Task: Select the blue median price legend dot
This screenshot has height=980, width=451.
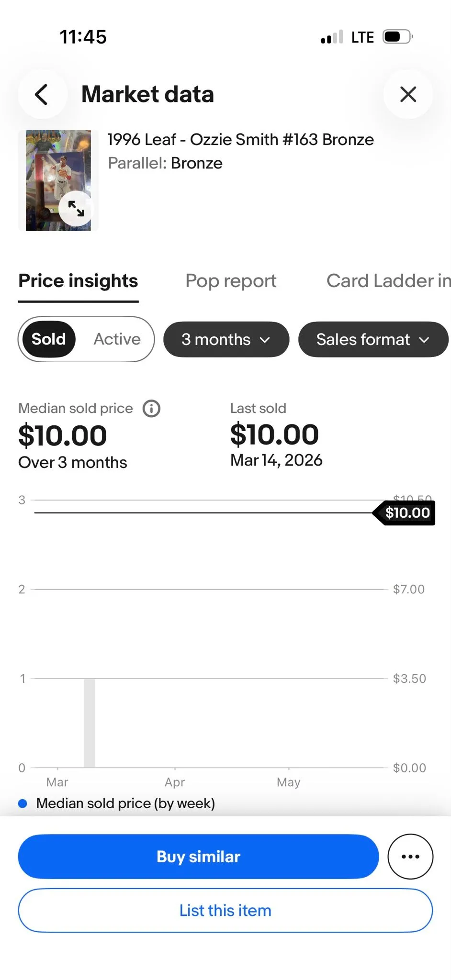Action: [x=23, y=803]
